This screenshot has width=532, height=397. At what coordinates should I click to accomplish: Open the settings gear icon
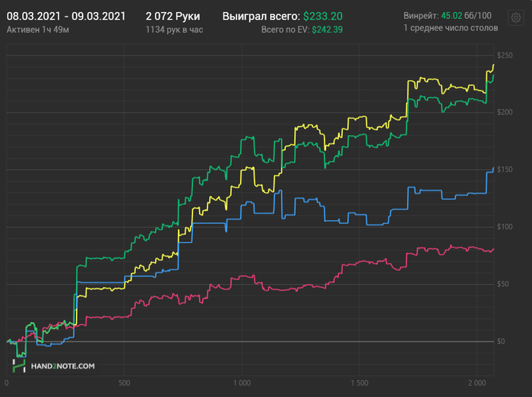pyautogui.click(x=516, y=17)
